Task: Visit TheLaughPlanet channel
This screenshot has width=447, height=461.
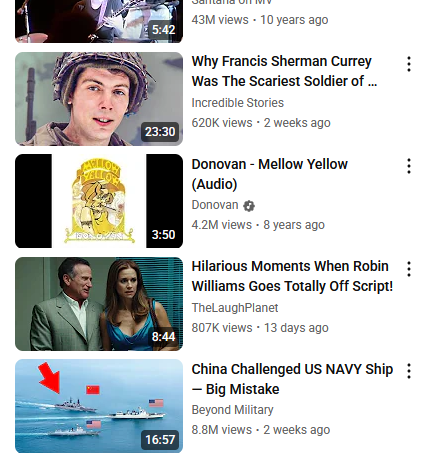Action: [x=235, y=308]
